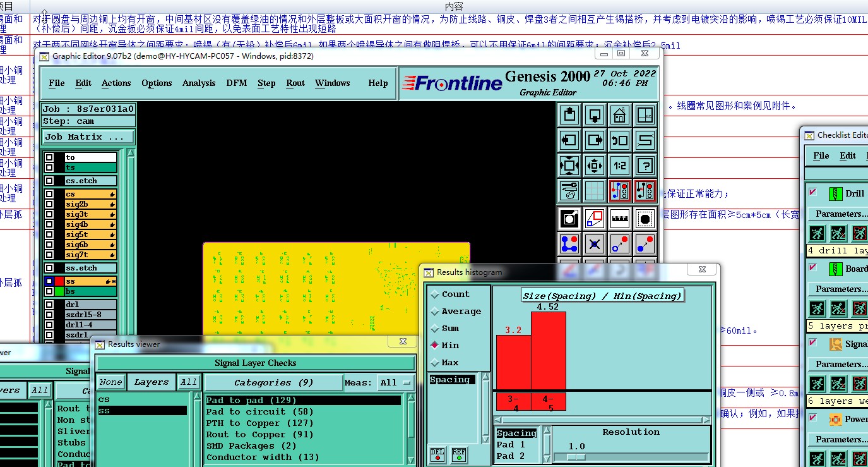Click the 3.2 histogram bar
The height and width of the screenshot is (467, 868).
coord(514,362)
